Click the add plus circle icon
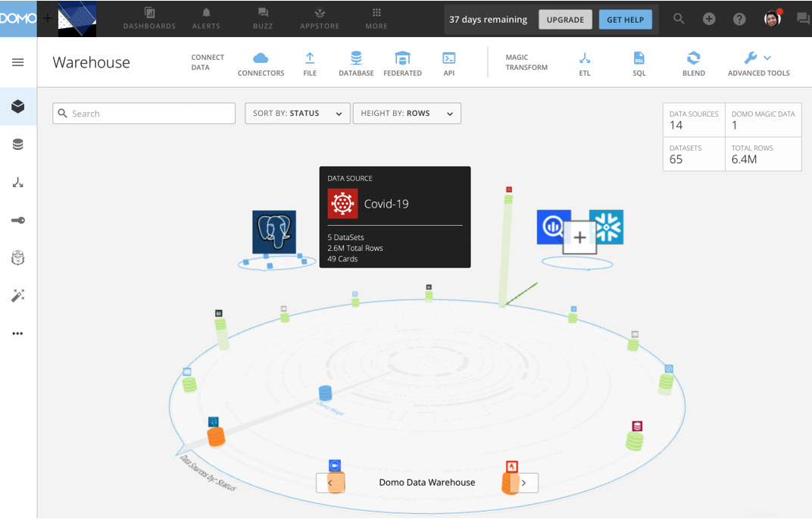Screen dimensions: 812x519 [709, 19]
